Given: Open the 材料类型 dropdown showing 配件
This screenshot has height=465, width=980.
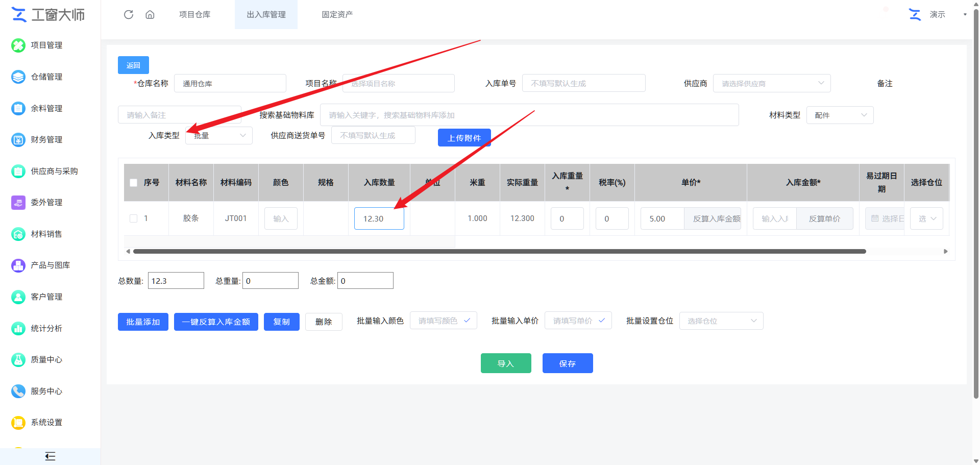Looking at the screenshot, I should [x=840, y=115].
